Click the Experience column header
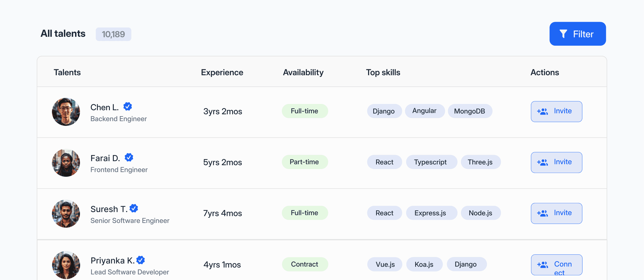 click(222, 72)
